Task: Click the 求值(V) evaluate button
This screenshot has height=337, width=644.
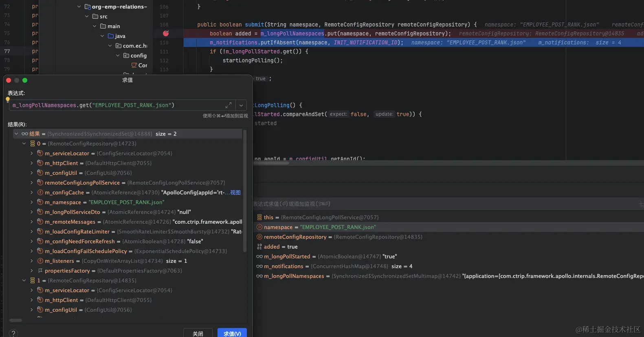Action: click(232, 334)
